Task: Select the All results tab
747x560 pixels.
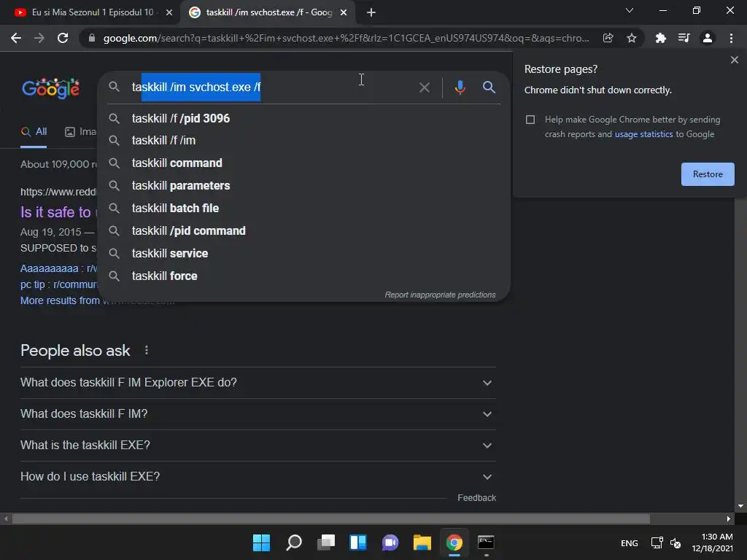Action: (34, 132)
